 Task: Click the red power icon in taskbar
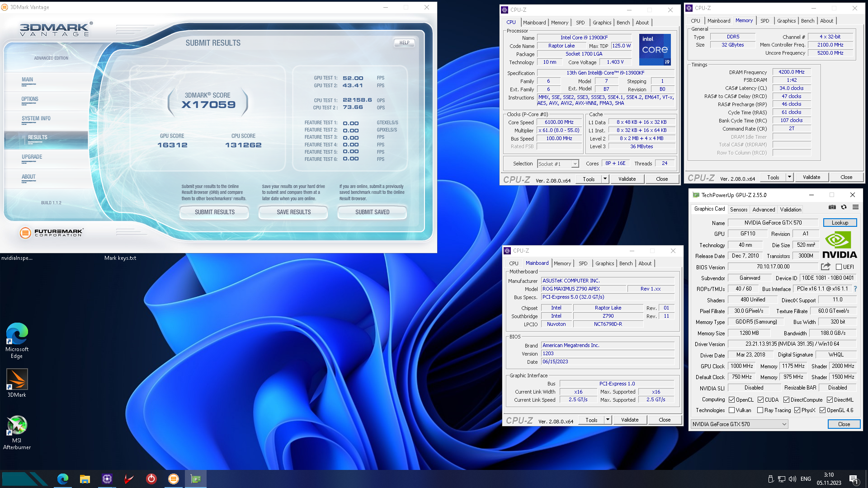(151, 479)
